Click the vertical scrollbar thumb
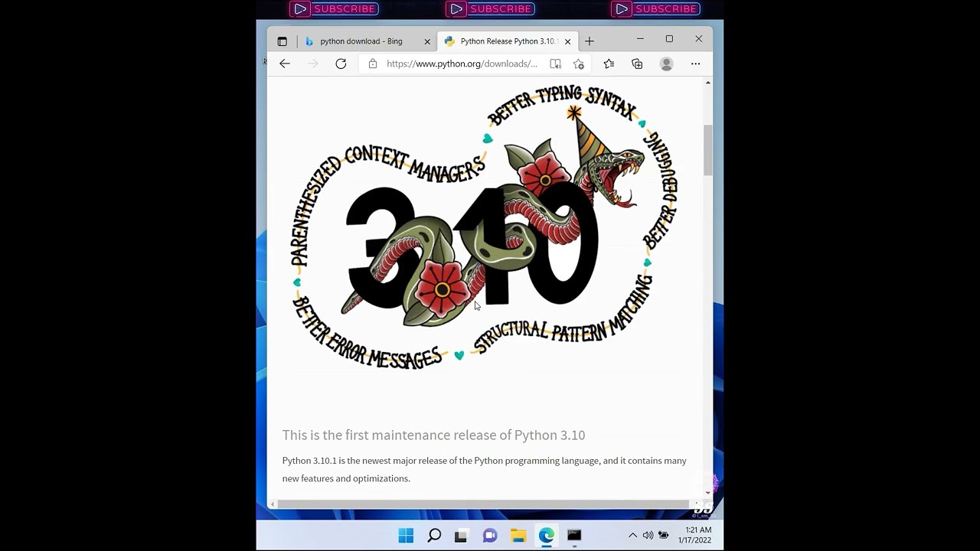 pyautogui.click(x=707, y=150)
